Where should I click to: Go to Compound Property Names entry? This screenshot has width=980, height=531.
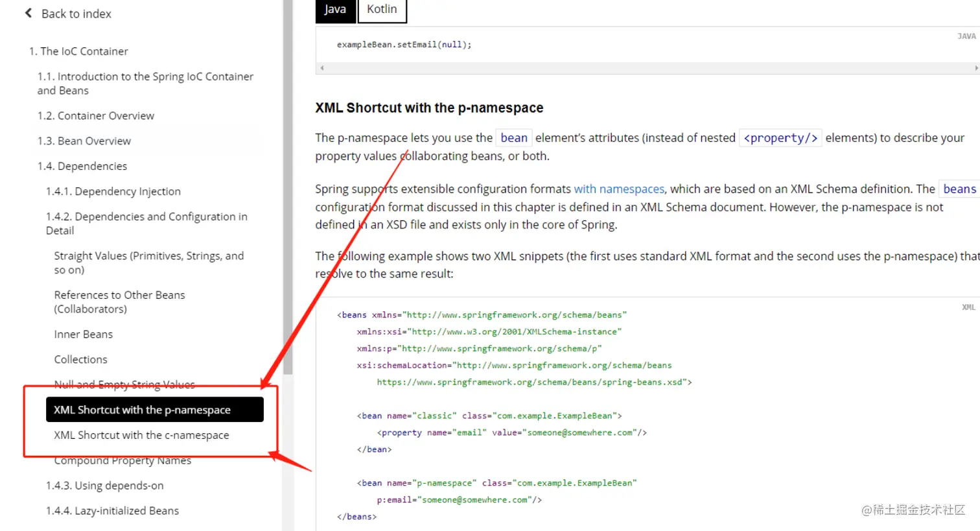coord(122,460)
